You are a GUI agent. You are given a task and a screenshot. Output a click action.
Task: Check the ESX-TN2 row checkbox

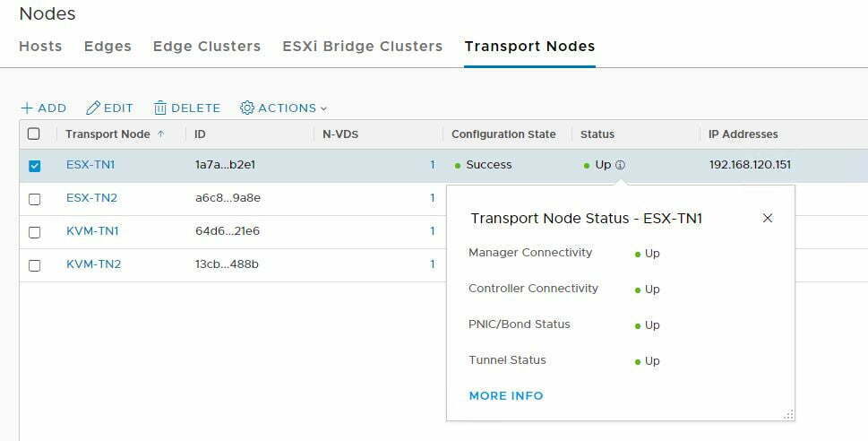tap(34, 199)
